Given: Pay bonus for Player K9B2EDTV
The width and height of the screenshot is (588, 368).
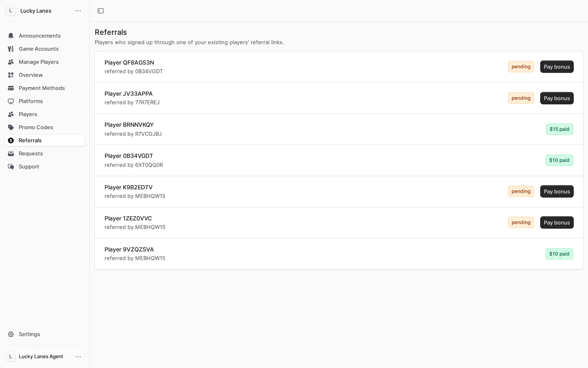Looking at the screenshot, I should tap(557, 191).
